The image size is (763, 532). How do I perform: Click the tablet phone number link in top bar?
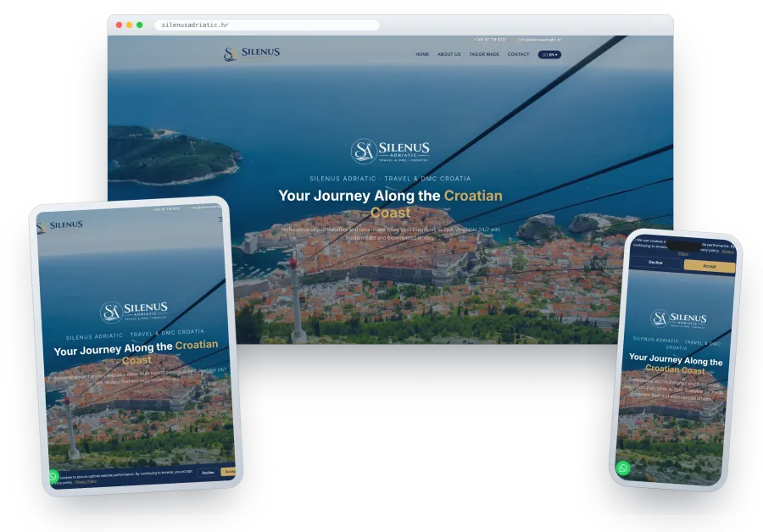[x=166, y=209]
